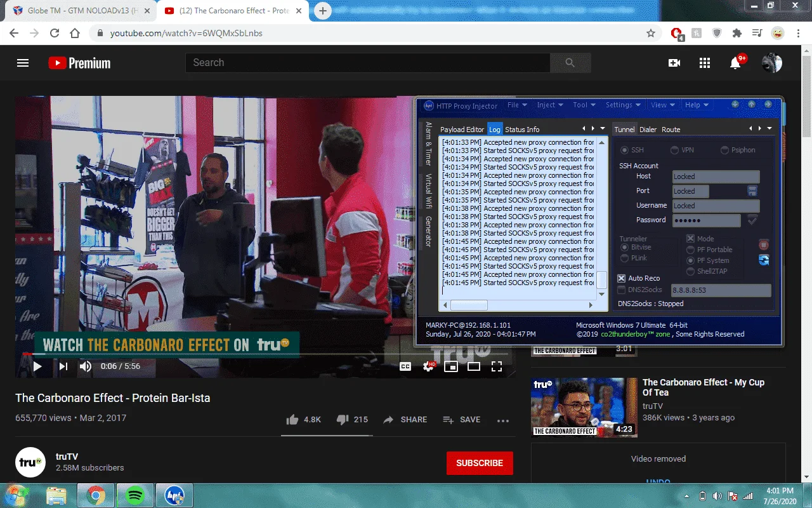Open video settings gear

click(x=429, y=366)
